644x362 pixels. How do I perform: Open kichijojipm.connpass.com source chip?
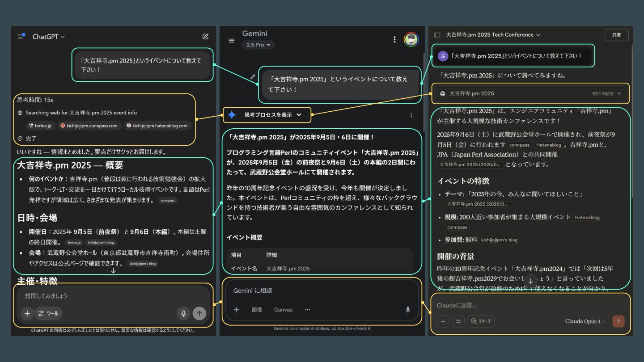tap(89, 126)
